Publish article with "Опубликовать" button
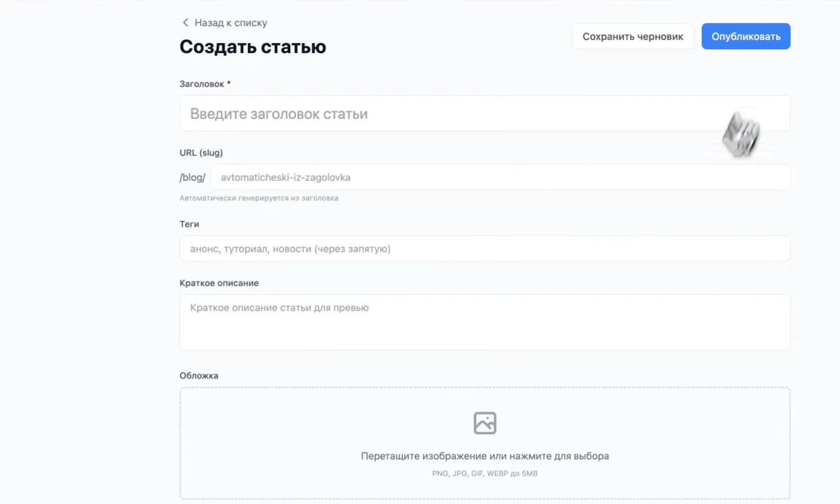Screen dimensions: 840x504 click(x=745, y=36)
